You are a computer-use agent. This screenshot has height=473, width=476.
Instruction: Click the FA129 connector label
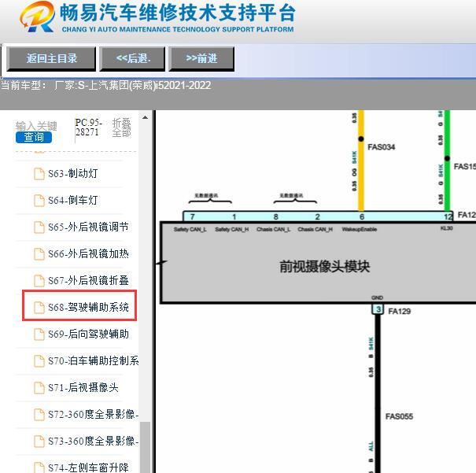(400, 311)
